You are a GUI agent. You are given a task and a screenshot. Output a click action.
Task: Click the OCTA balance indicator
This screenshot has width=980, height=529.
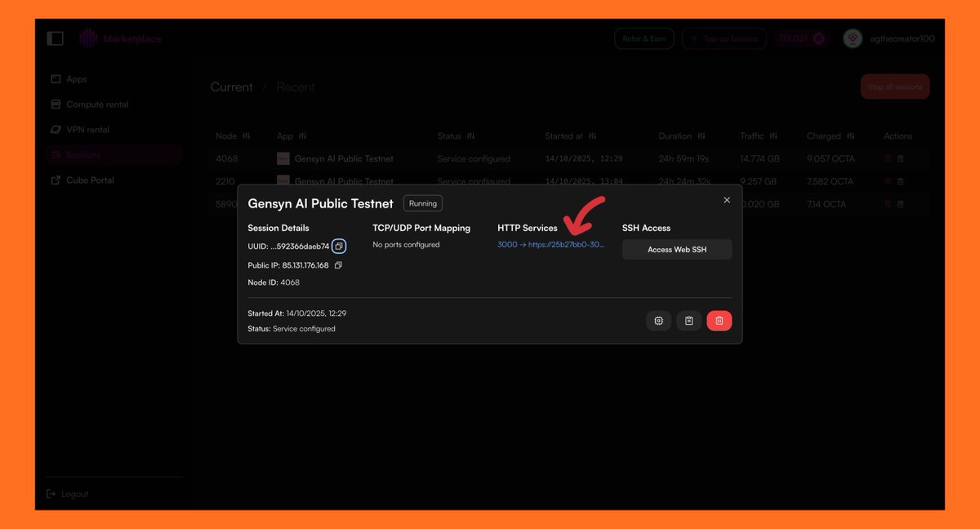(x=803, y=38)
